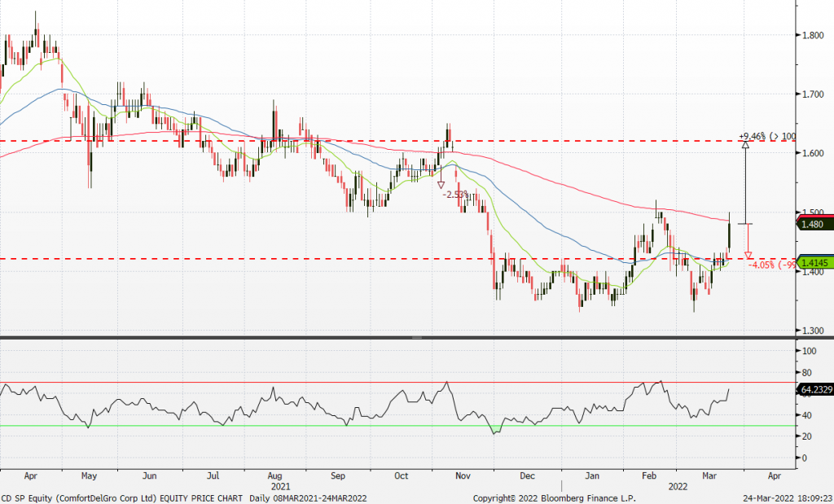The width and height of the screenshot is (834, 504).
Task: Click the up arrow at the +9.46% target
Action: [x=744, y=146]
